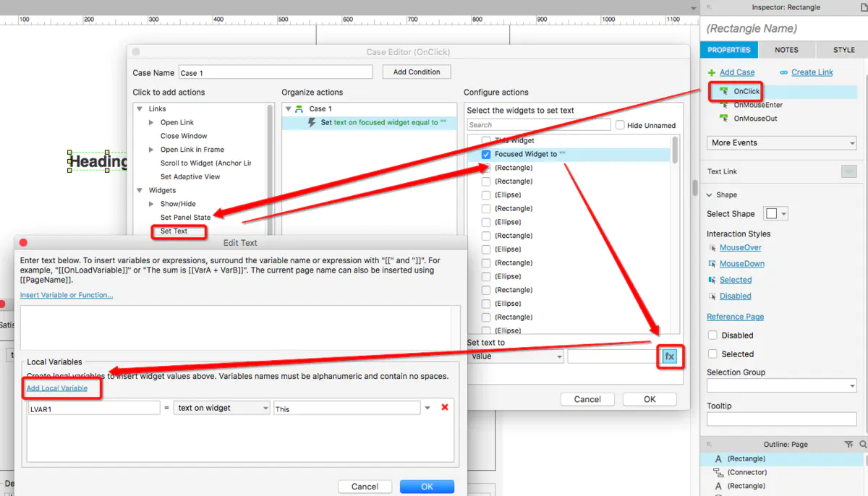
Task: Click the LVAR1 variable name field
Action: click(x=93, y=409)
